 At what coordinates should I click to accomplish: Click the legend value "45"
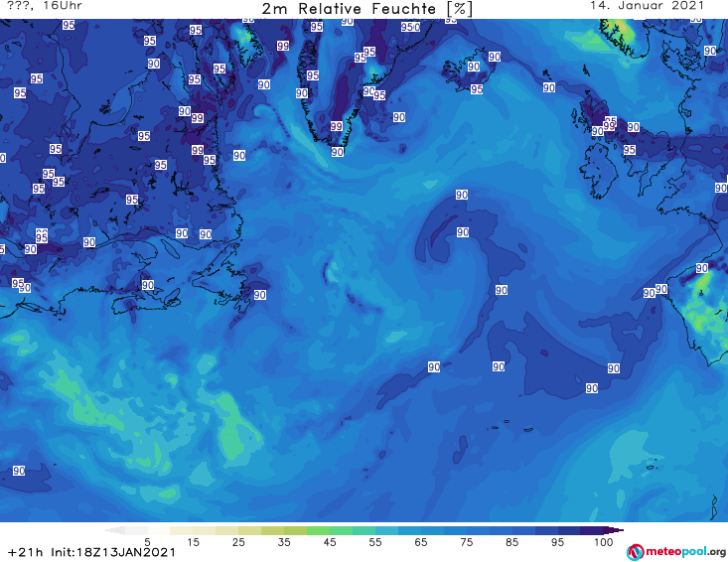pos(329,542)
